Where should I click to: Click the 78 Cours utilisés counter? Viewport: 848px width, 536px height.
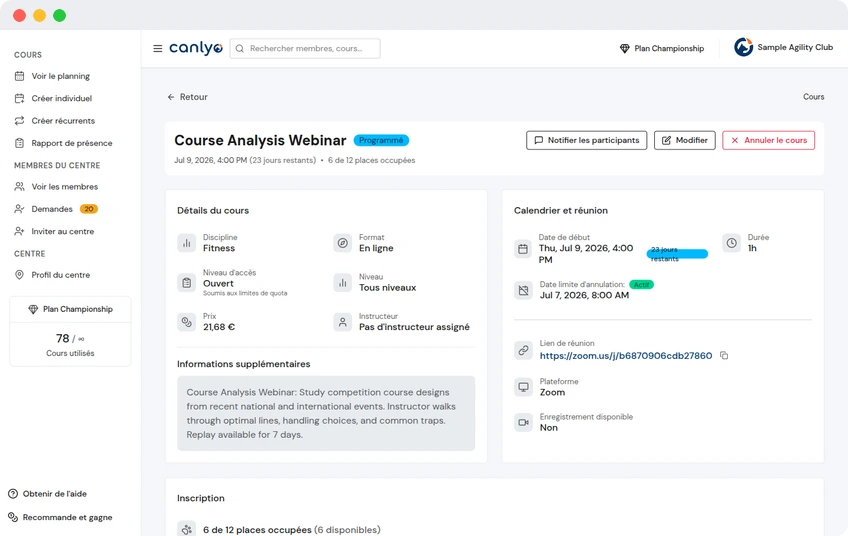(70, 345)
